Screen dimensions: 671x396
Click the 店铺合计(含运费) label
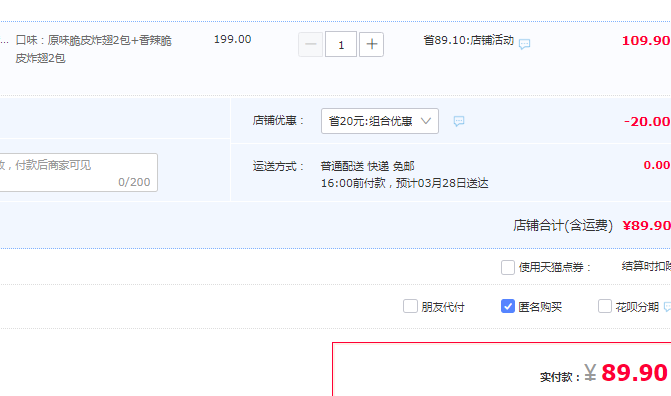point(563,225)
